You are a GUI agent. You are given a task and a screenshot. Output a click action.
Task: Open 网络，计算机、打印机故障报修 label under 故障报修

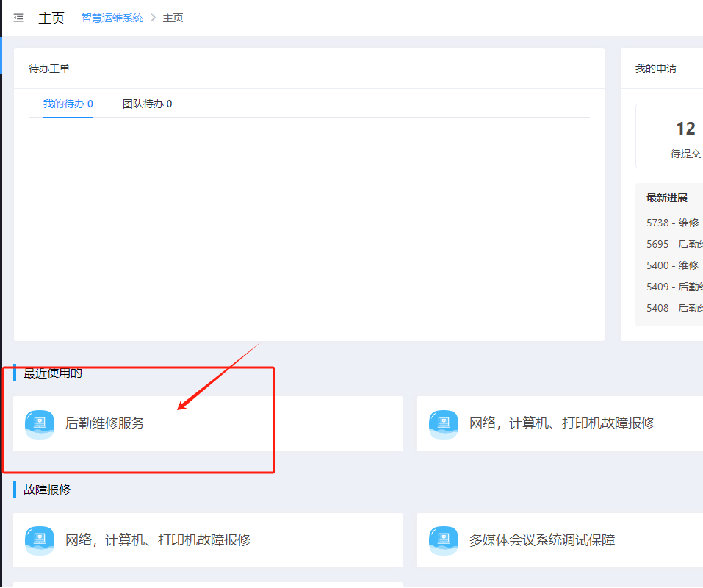[158, 540]
